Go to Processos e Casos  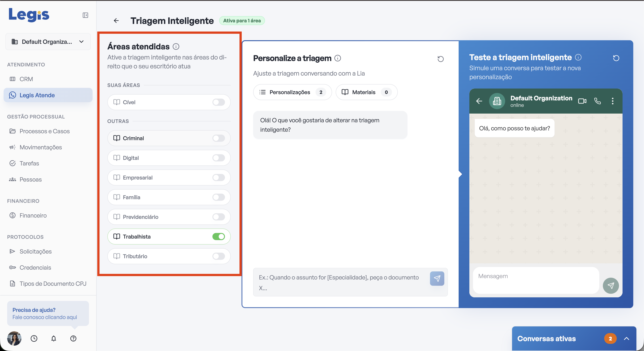(x=48, y=131)
